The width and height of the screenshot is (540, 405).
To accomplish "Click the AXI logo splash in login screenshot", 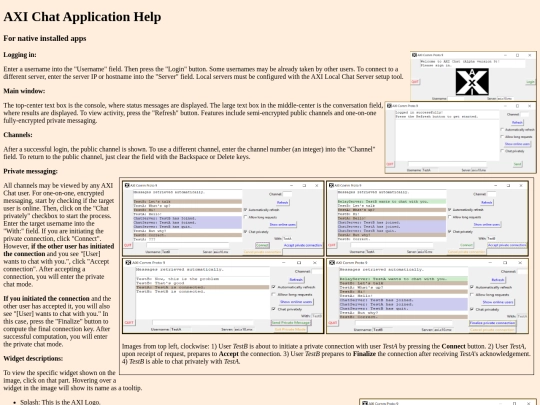I will (472, 82).
